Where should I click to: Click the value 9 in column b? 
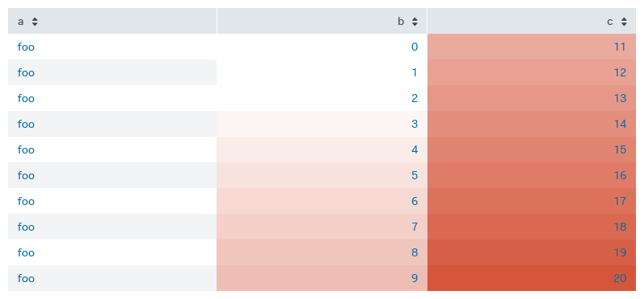415,278
